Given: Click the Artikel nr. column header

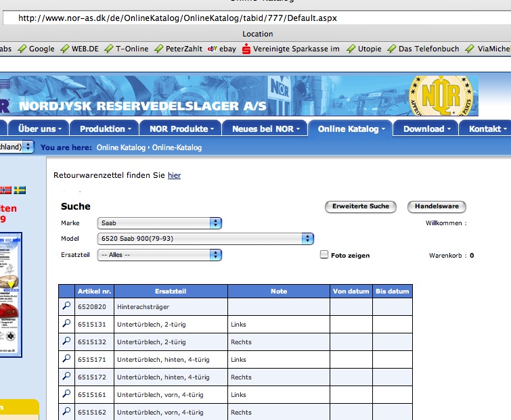Looking at the screenshot, I should [95, 291].
